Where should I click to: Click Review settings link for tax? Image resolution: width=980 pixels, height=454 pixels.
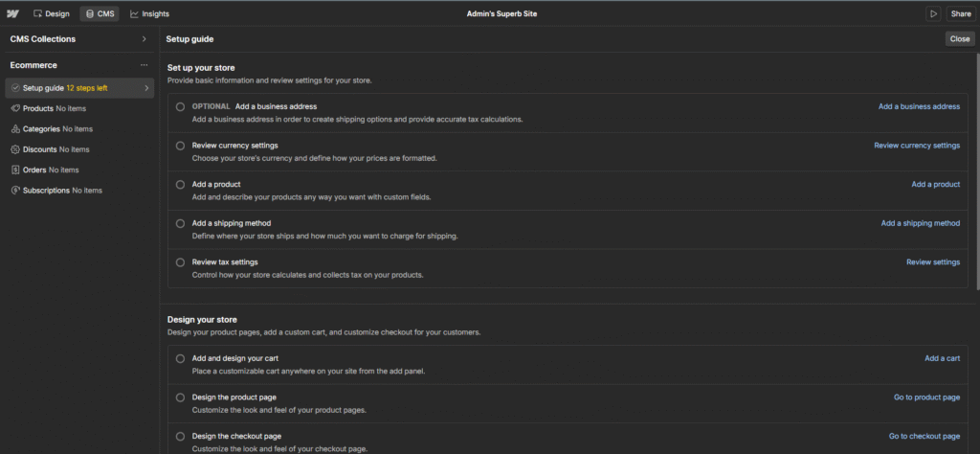[x=933, y=262]
